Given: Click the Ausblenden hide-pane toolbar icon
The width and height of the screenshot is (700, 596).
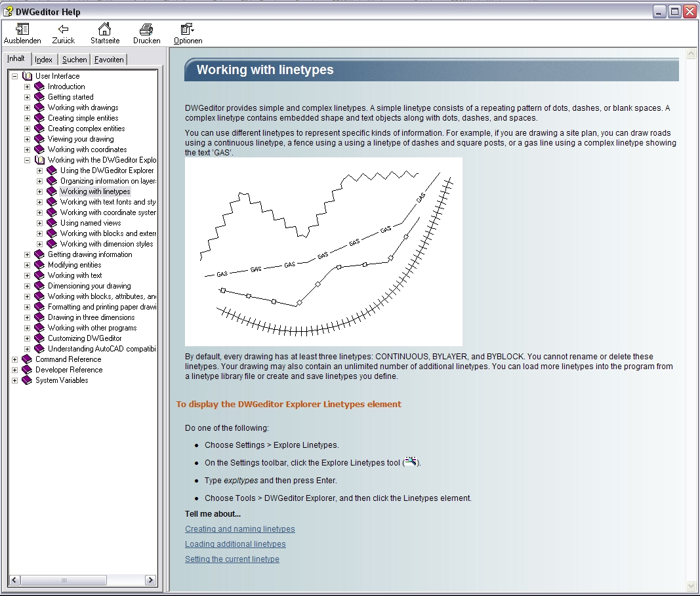Looking at the screenshot, I should pyautogui.click(x=22, y=30).
